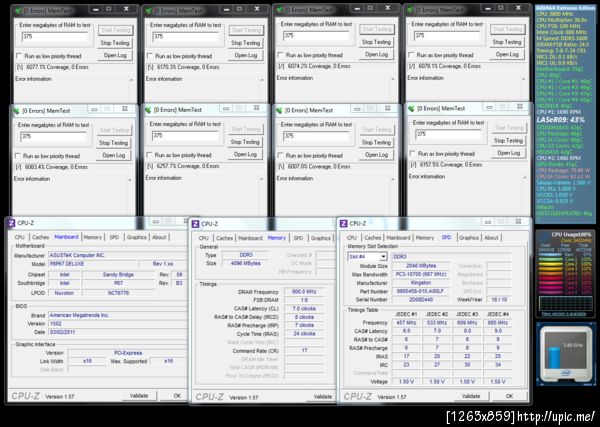Image resolution: width=600 pixels, height=427 pixels.
Task: Stop Testing in the 6074.2% coverage MemTest window
Action: click(377, 42)
